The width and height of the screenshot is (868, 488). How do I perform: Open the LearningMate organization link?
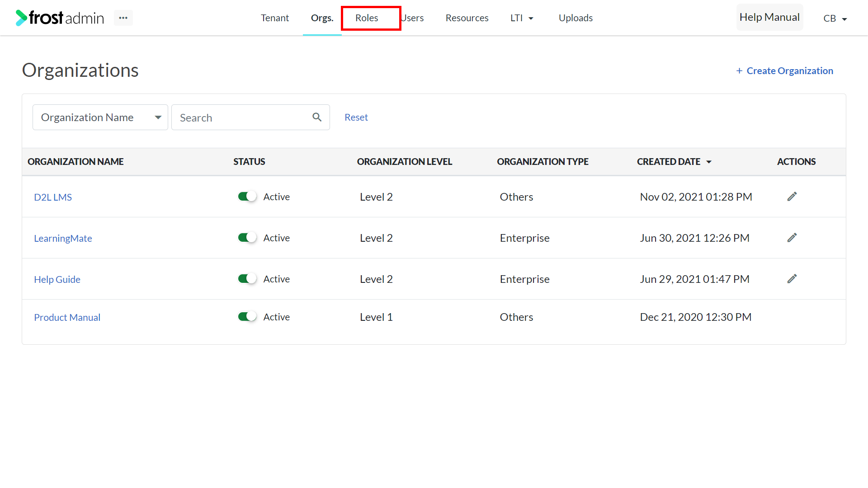63,239
